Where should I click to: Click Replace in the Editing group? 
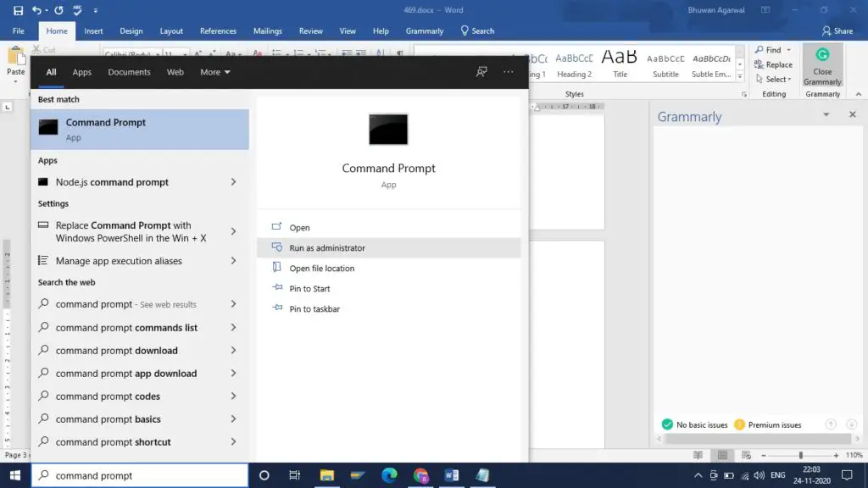tap(773, 64)
